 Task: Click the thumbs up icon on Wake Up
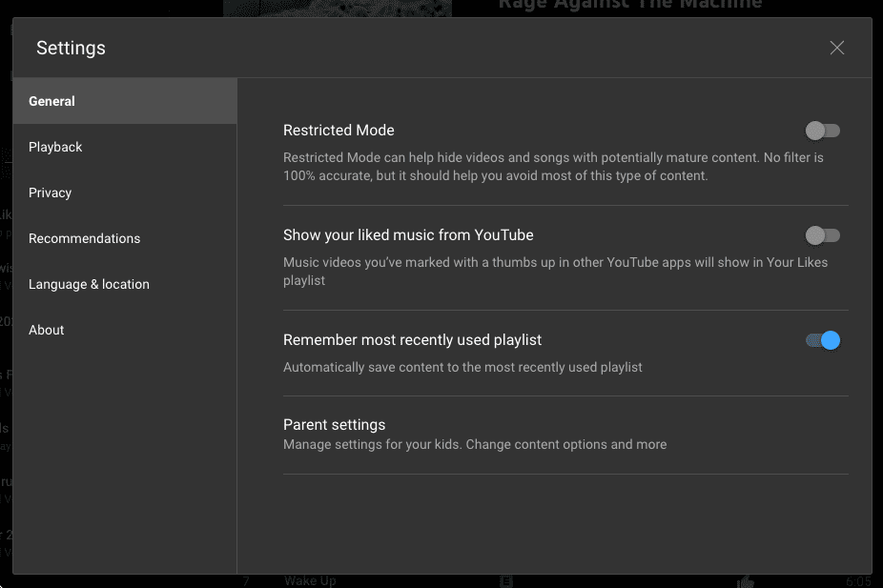[x=745, y=580]
